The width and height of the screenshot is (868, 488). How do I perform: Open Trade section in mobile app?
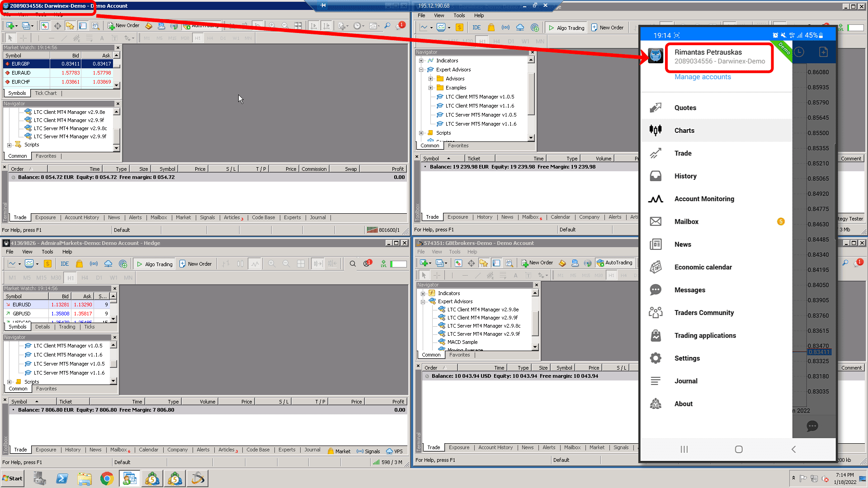(x=683, y=153)
